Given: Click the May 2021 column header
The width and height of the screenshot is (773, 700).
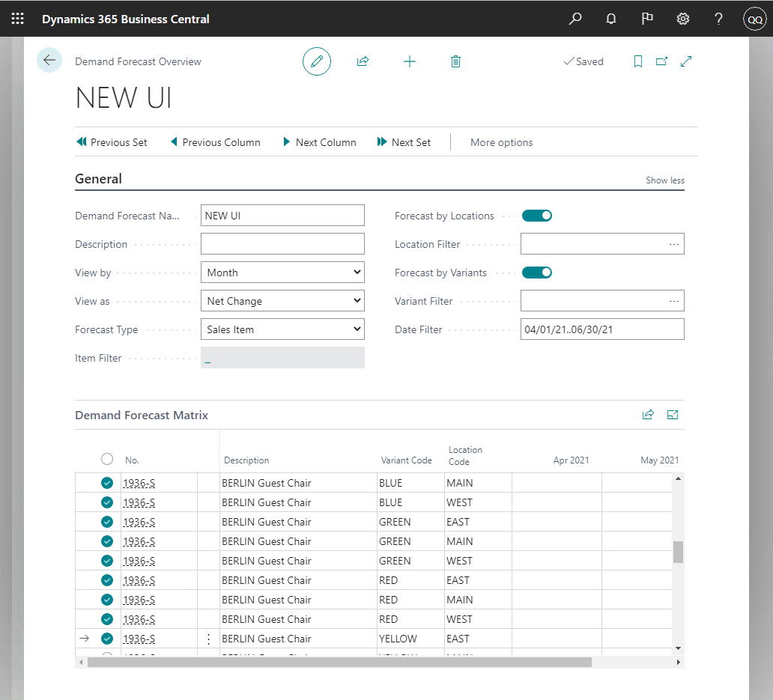Looking at the screenshot, I should coord(660,460).
